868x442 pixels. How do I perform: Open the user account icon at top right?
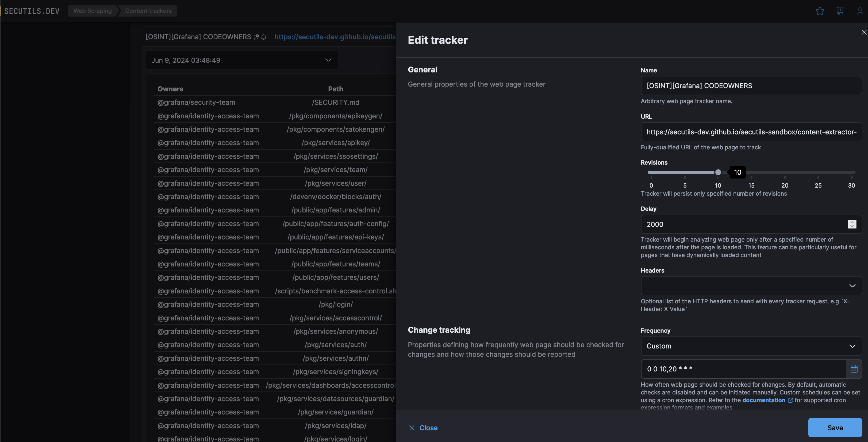point(860,11)
